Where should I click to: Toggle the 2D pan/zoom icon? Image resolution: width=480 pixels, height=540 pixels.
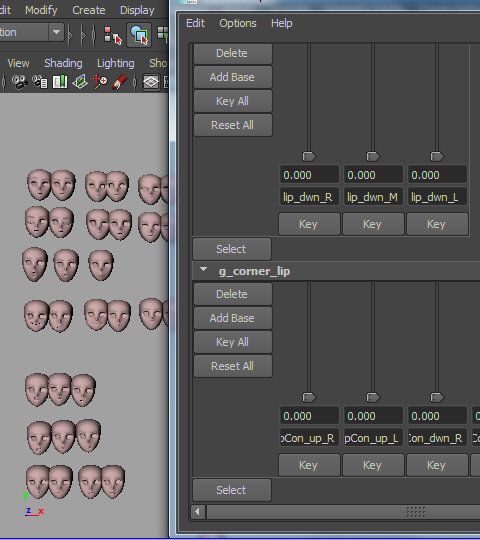(100, 82)
